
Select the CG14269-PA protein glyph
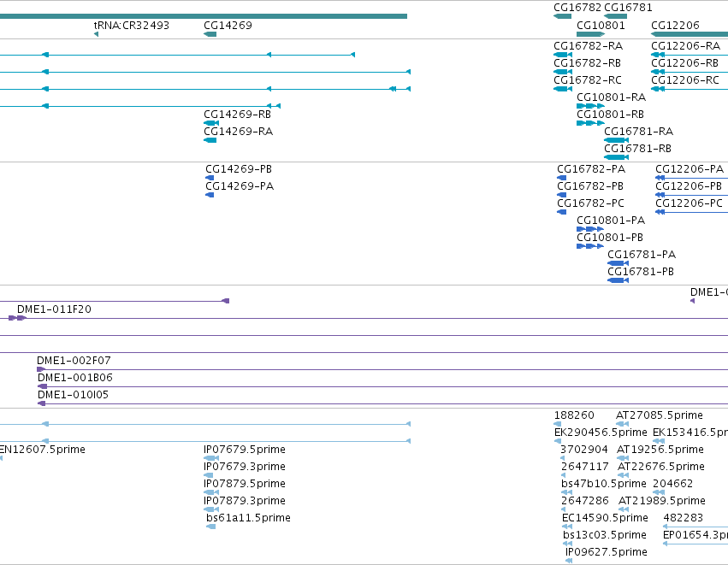210,195
